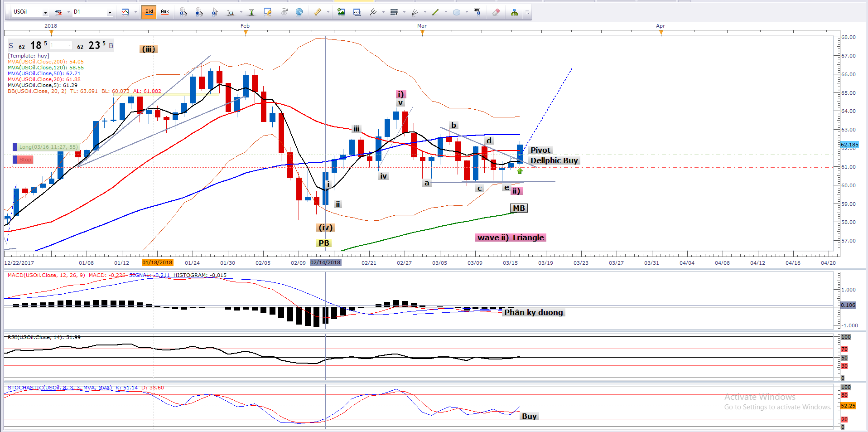The width and height of the screenshot is (868, 432).
Task: Click the eraser tool icon
Action: coord(496,12)
